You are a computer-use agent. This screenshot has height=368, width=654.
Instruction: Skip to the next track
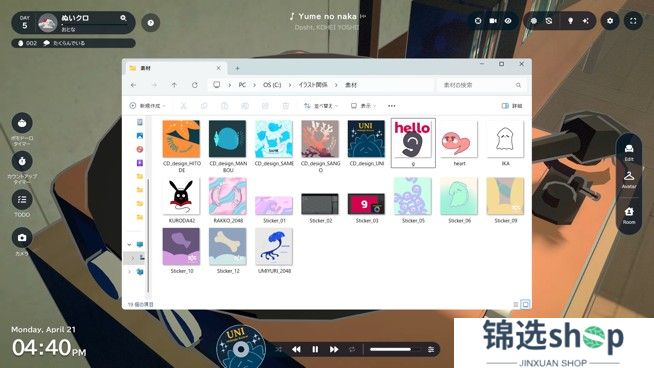pos(334,349)
